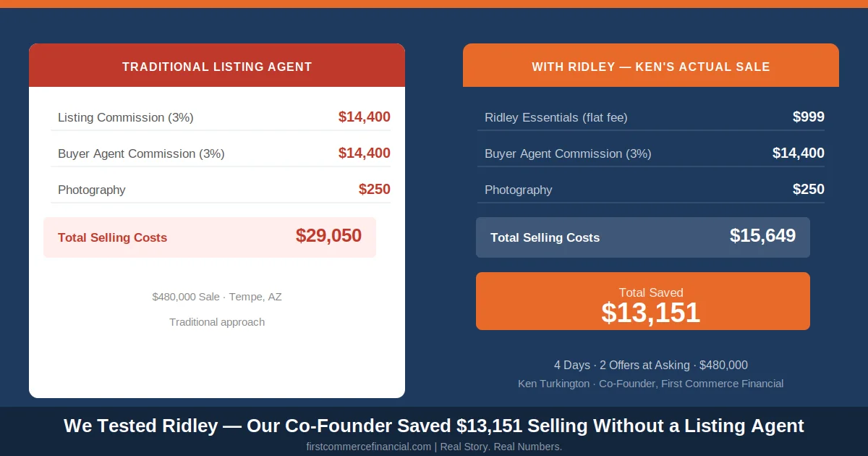The height and width of the screenshot is (456, 868).
Task: Click the Traditional Listing Agent header
Action: (x=217, y=67)
